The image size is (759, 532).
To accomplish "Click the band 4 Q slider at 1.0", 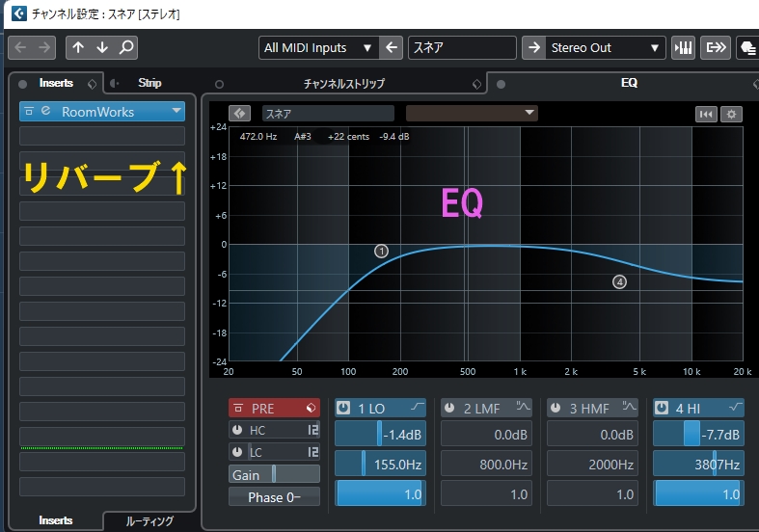I will coord(698,493).
